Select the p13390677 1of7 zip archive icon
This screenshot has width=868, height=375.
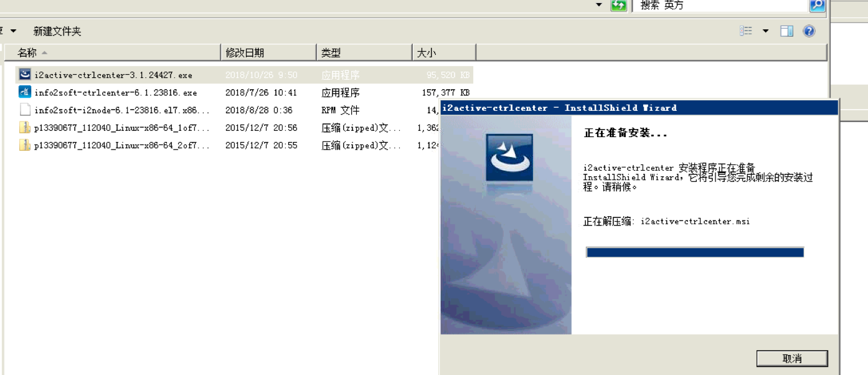(25, 128)
